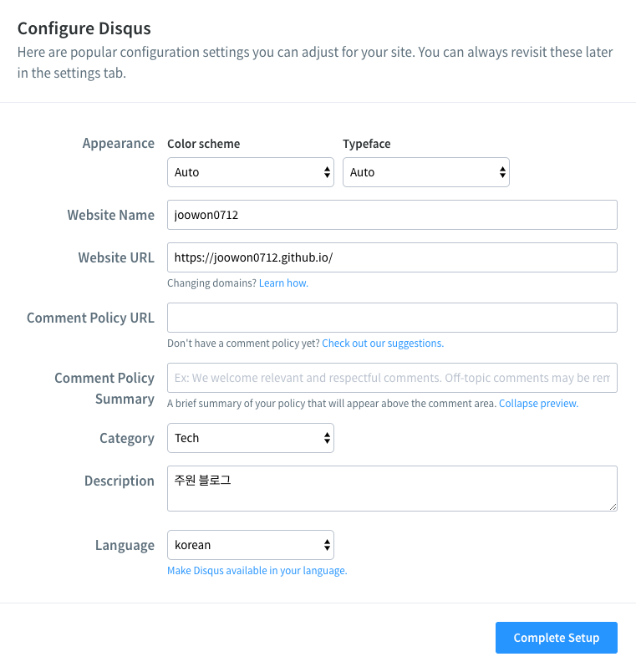Click the Website Name input field
Viewport: 636px width, 672px height.
(x=392, y=215)
